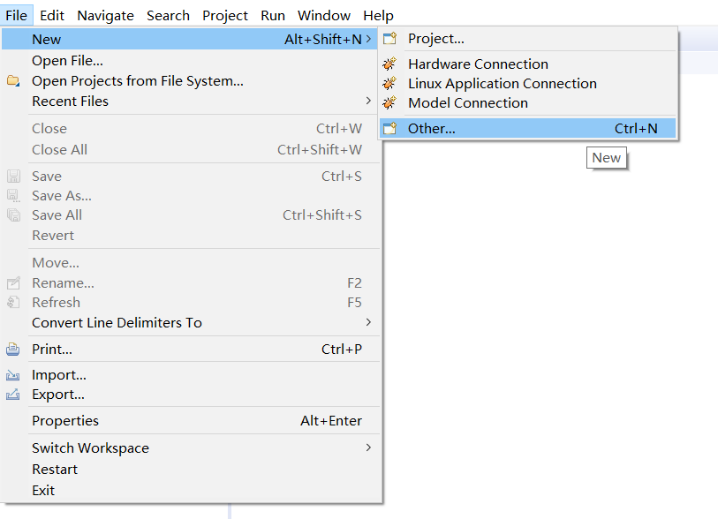Open the Navigate menu

click(x=105, y=15)
